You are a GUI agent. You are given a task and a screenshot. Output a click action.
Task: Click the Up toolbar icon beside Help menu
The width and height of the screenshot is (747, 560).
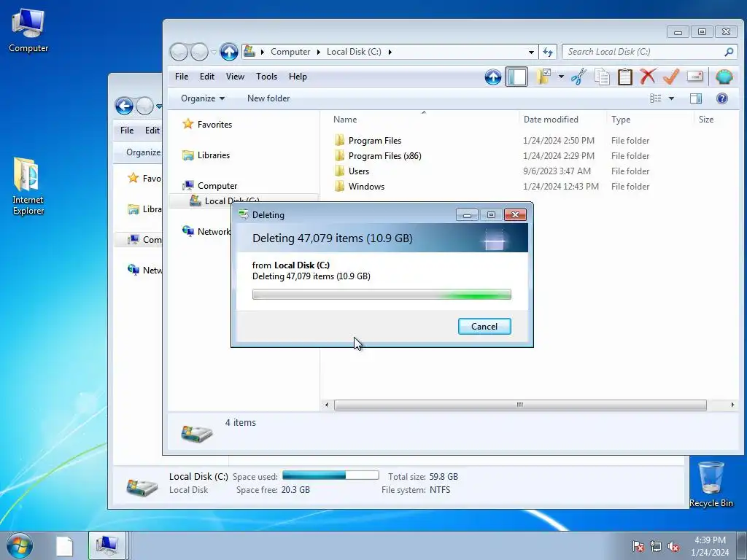point(493,77)
